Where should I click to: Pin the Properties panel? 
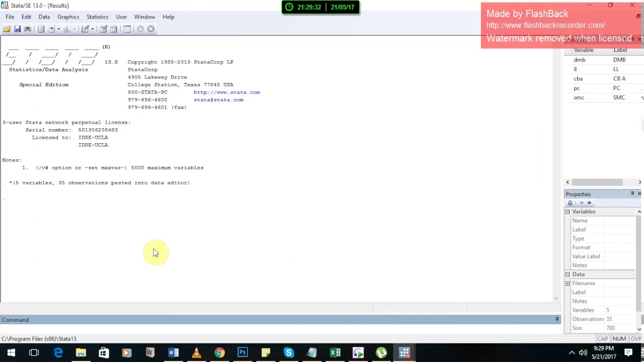coord(632,194)
